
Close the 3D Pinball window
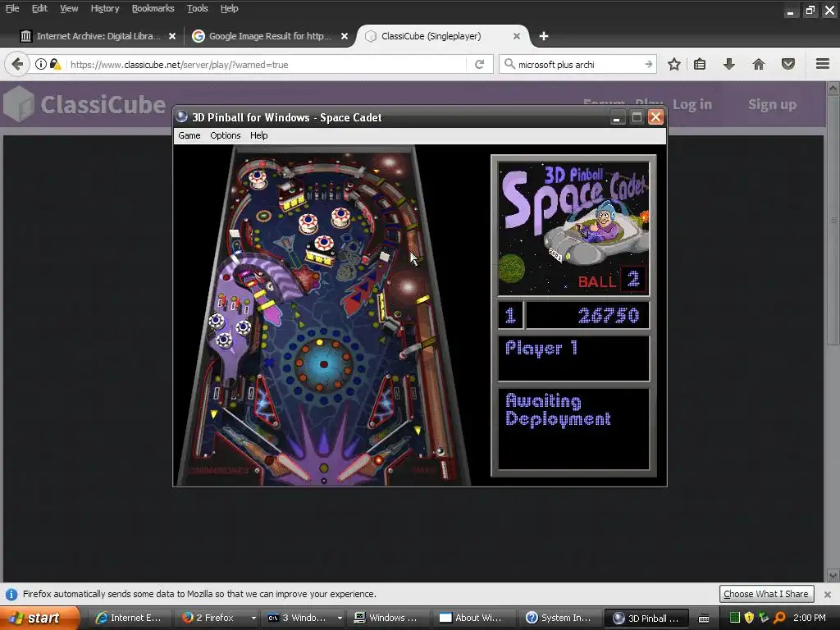655,117
